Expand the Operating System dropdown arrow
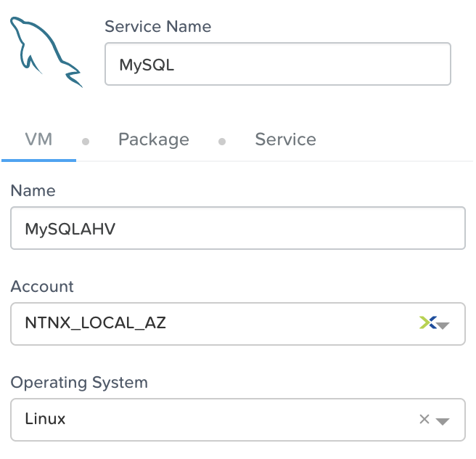This screenshot has width=476, height=459. point(443,420)
